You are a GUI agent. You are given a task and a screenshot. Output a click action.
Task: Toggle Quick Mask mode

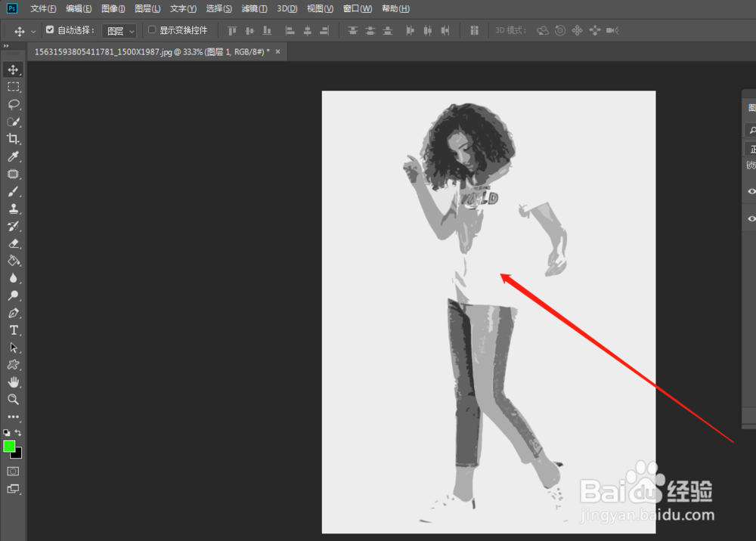click(13, 471)
